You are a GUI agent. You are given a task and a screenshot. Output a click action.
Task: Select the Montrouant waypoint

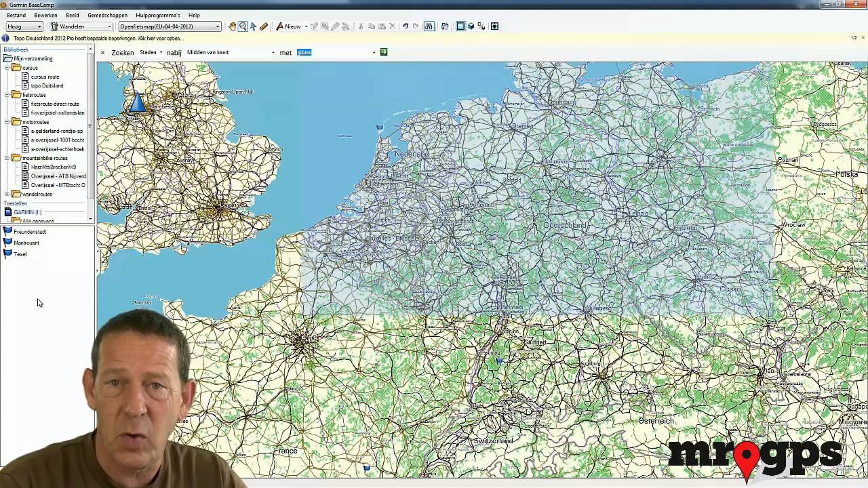[26, 243]
